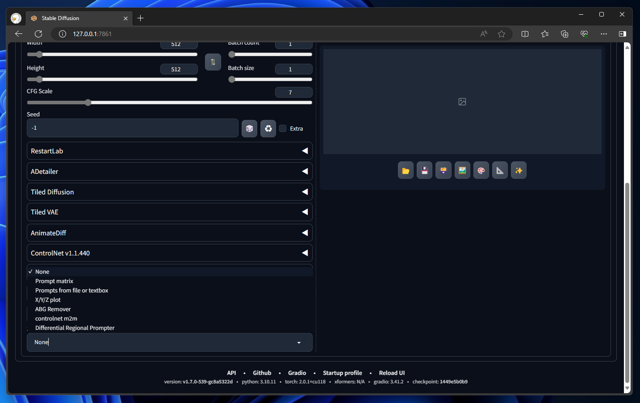Click the Height slider handle

coord(39,79)
